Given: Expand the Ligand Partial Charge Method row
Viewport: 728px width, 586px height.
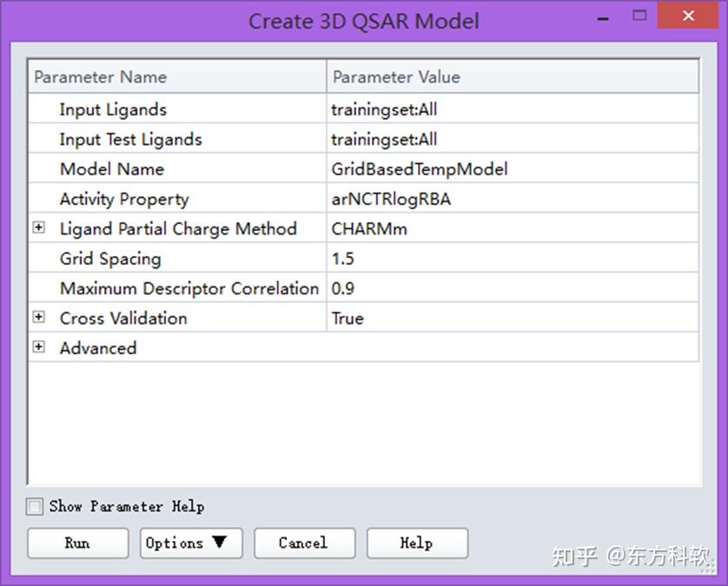Looking at the screenshot, I should point(39,227).
